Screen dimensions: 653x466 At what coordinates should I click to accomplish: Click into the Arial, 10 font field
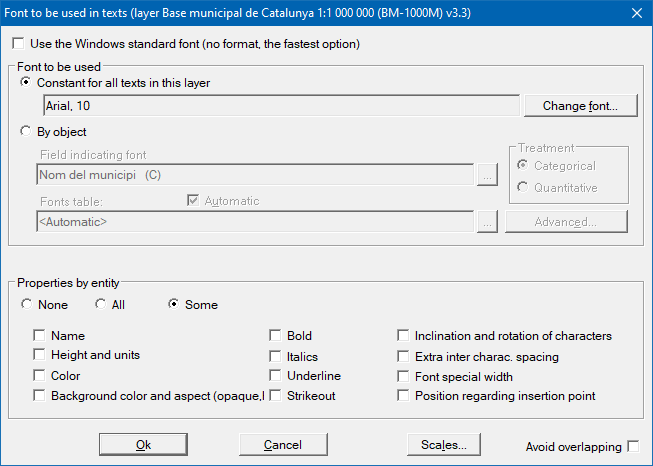point(282,106)
